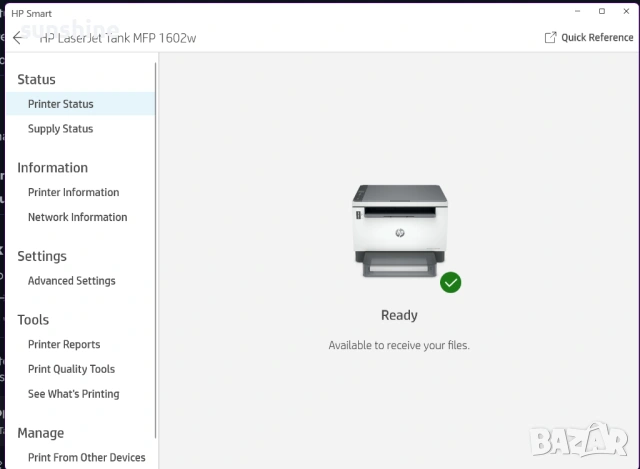Launch Print Quality Tools
The width and height of the screenshot is (640, 469).
coord(71,369)
